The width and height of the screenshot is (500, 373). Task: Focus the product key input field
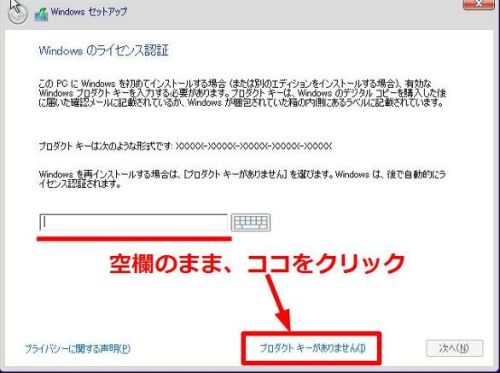pyautogui.click(x=133, y=222)
